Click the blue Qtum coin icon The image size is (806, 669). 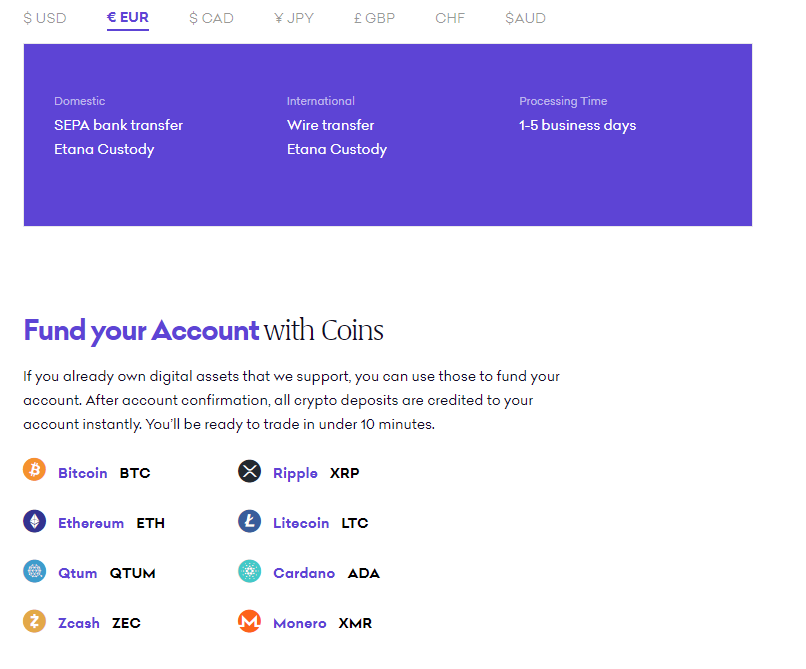click(x=35, y=571)
